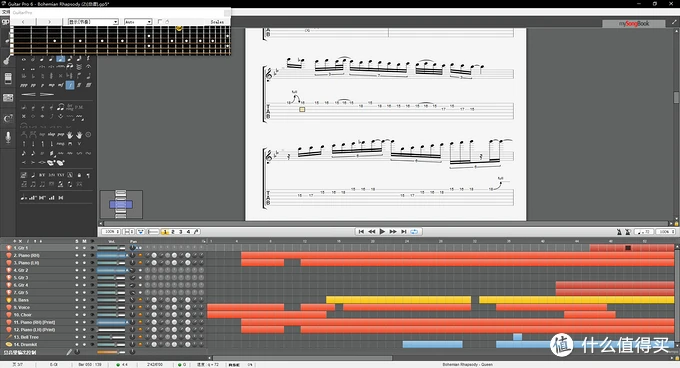Viewport: 680px width, 368px height.
Task: Adjust the master output volume slider
Action: pyautogui.click(x=111, y=352)
